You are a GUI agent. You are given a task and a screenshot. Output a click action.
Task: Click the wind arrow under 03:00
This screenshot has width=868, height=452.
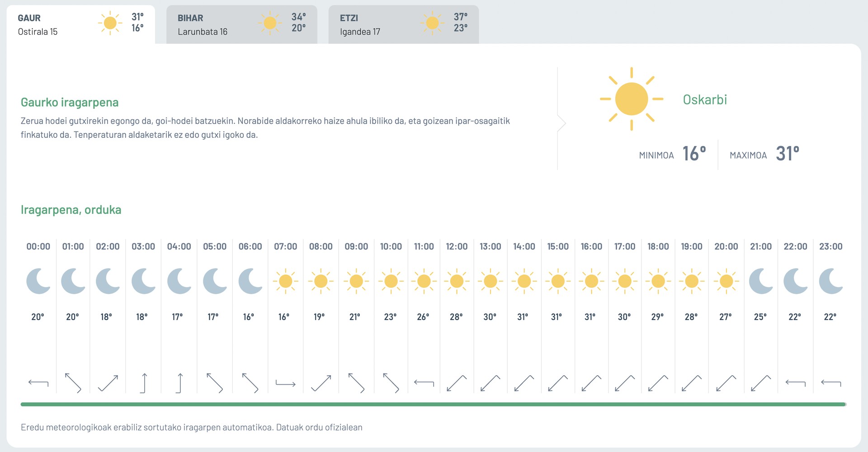[144, 383]
